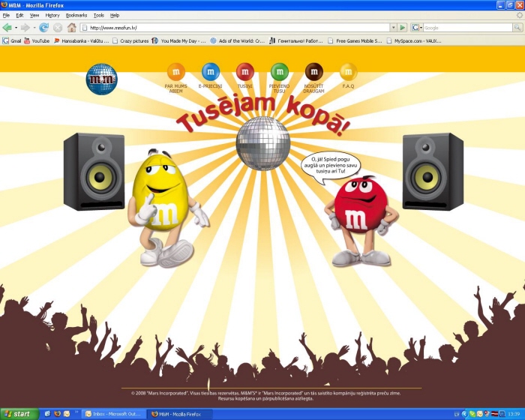Click the left loudspeaker
This screenshot has height=420, width=525.
[x=94, y=172]
